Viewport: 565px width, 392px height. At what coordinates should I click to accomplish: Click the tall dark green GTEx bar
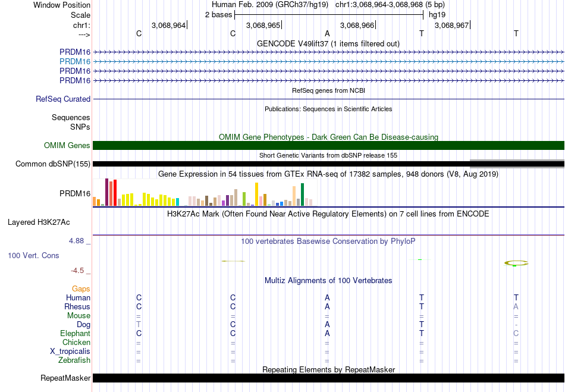[x=302, y=195]
